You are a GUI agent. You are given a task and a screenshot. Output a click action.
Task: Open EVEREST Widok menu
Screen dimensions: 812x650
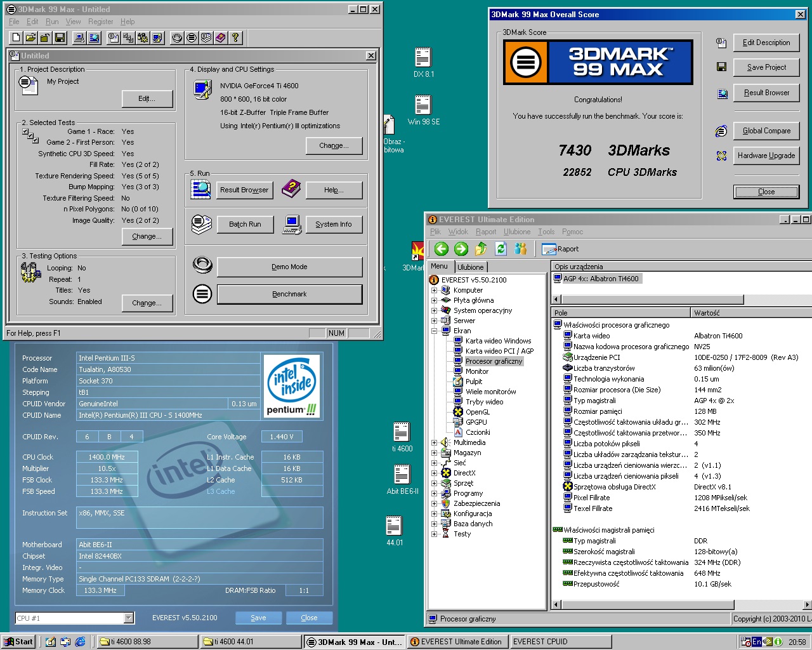point(458,232)
